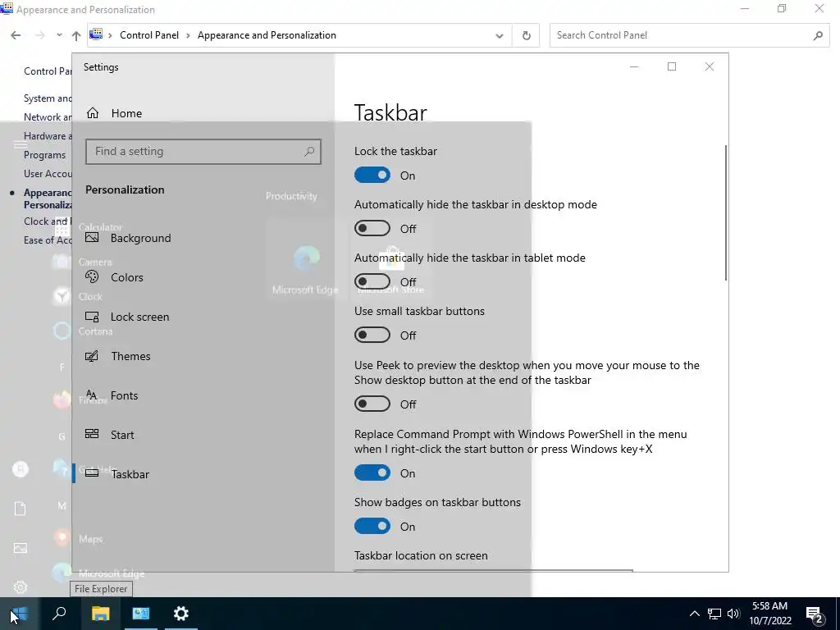The width and height of the screenshot is (840, 630).
Task: Enable auto-hide taskbar in tablet mode
Action: [x=372, y=282]
